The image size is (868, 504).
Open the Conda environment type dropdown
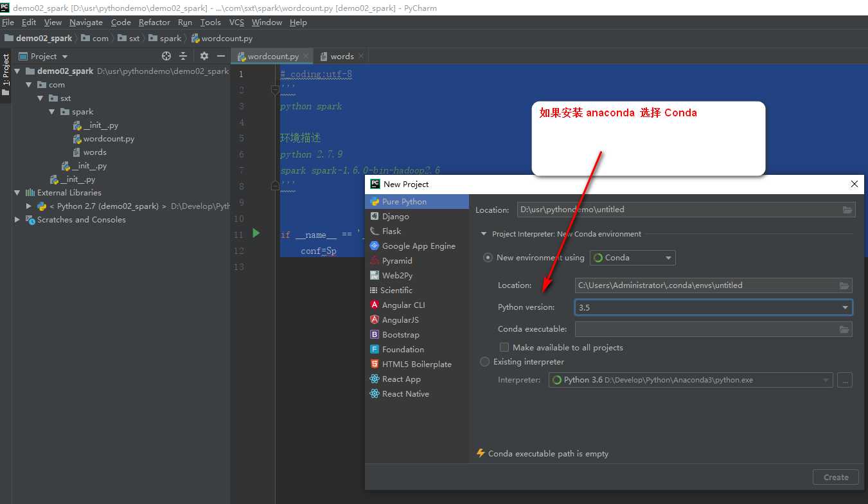tap(632, 258)
